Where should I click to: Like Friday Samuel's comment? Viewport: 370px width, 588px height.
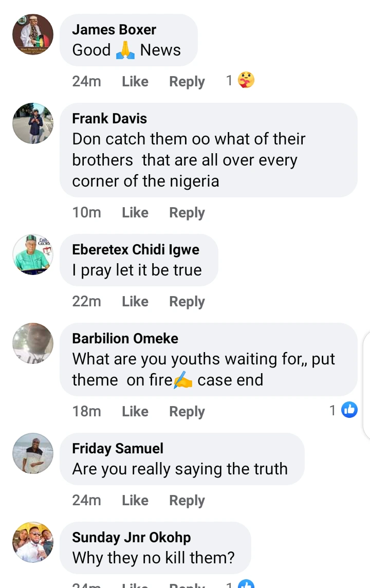pos(135,500)
